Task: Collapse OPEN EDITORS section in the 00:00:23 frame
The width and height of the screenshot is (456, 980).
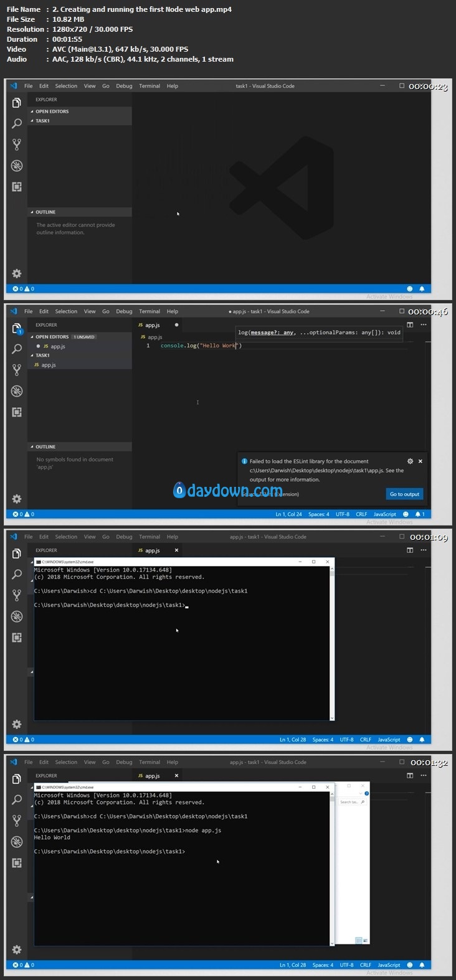Action: tap(80, 111)
